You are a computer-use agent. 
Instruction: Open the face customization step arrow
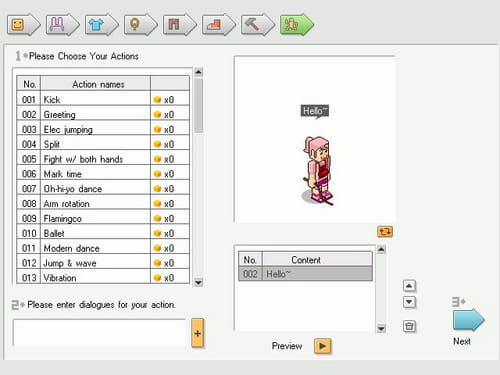click(24, 25)
